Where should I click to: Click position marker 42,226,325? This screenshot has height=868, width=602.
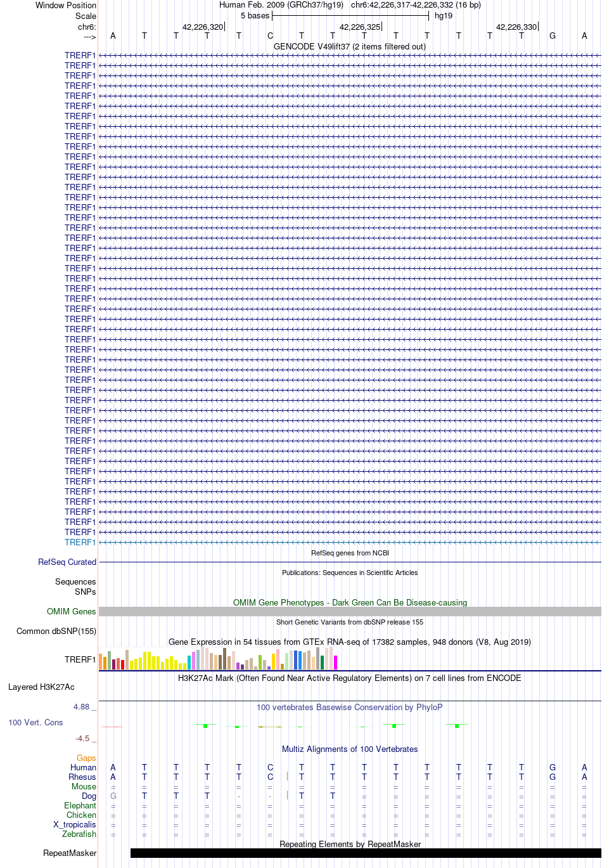[x=360, y=27]
